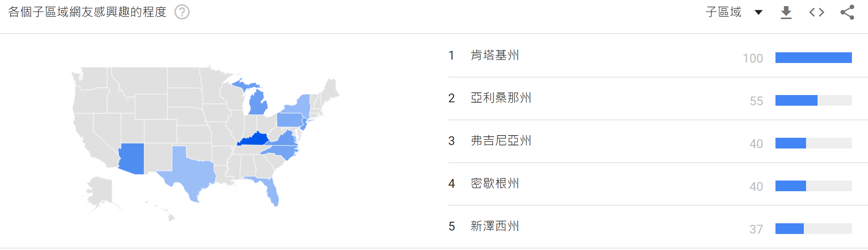The height and width of the screenshot is (250, 868).
Task: Click the dropdown arrow beside 子區域
Action: [x=759, y=12]
